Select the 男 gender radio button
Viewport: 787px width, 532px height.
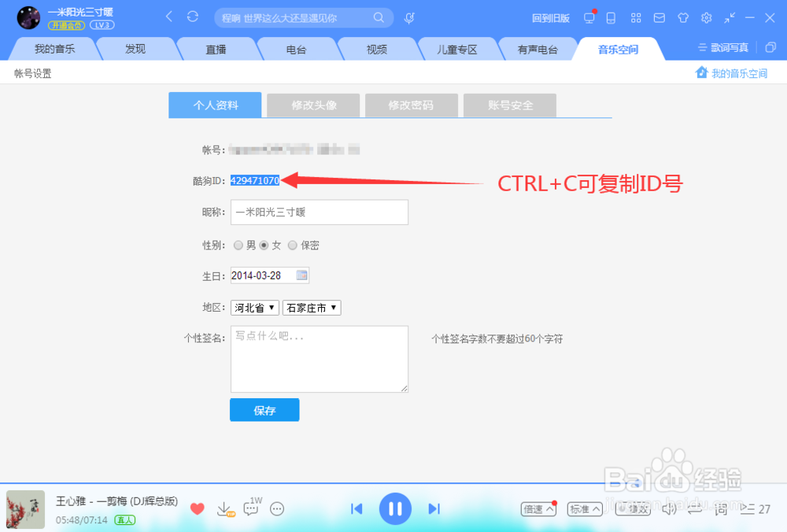tap(238, 245)
